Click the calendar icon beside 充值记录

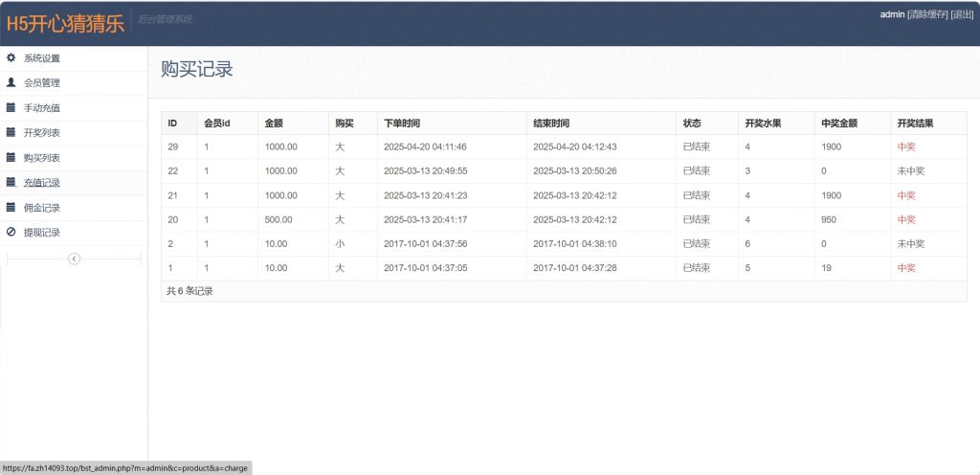click(x=11, y=183)
